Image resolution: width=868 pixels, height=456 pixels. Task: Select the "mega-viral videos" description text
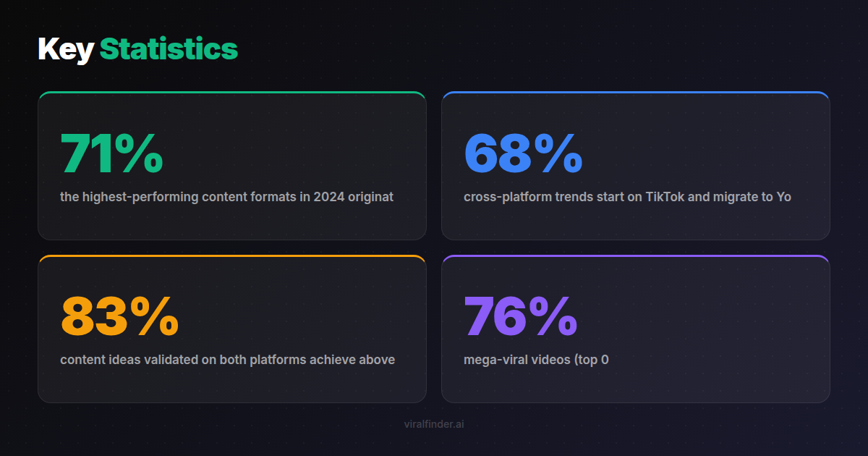coord(536,360)
